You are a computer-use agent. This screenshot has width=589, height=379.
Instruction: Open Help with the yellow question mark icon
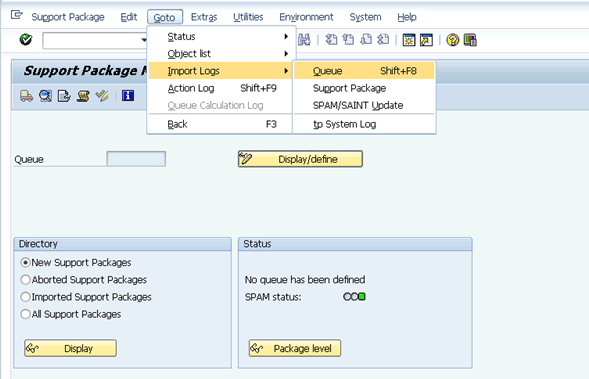[452, 40]
